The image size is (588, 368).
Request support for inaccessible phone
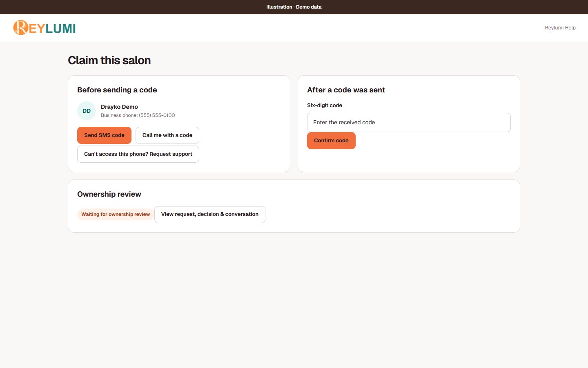tap(138, 154)
